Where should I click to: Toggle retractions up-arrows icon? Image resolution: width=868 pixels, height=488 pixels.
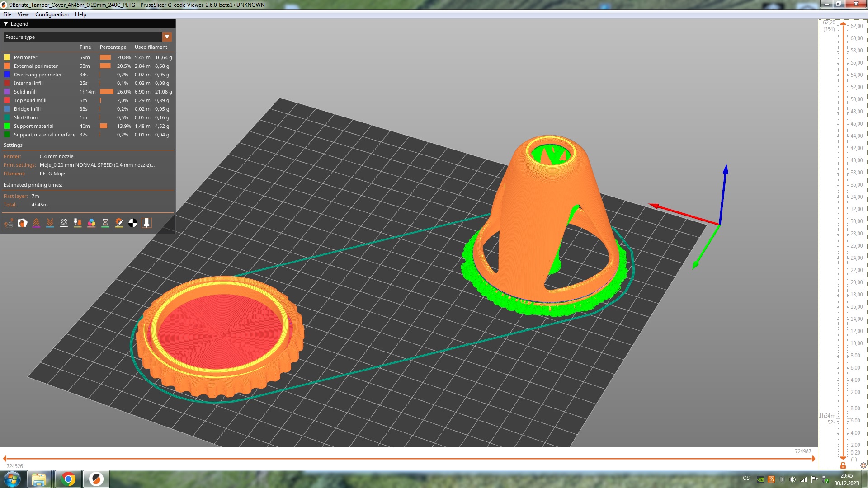(x=36, y=223)
